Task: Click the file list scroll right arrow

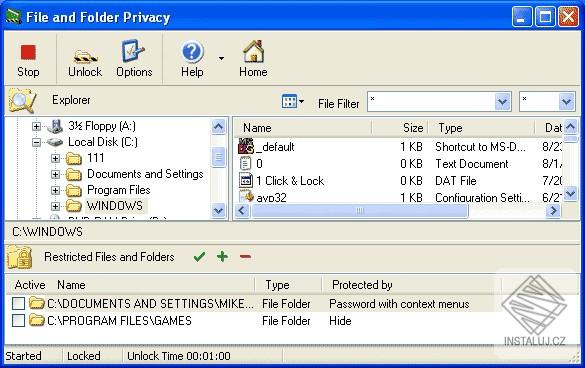Action: pos(553,211)
